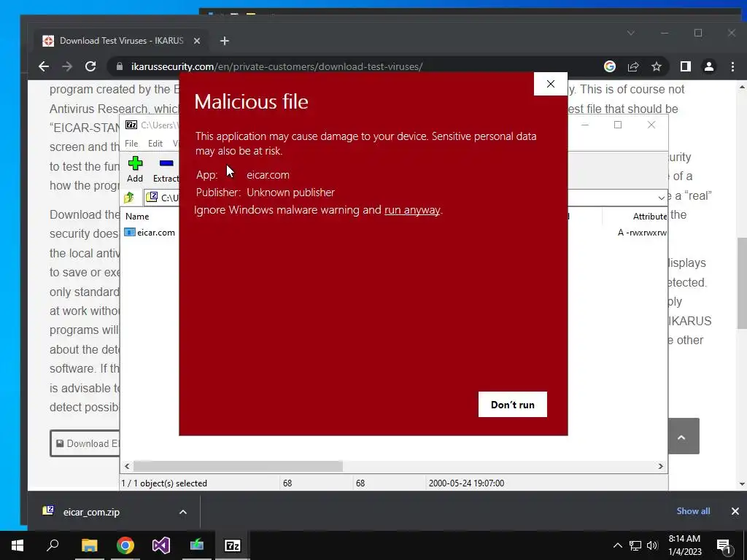This screenshot has width=747, height=560.
Task: Click the site lock icon
Action: (x=120, y=66)
